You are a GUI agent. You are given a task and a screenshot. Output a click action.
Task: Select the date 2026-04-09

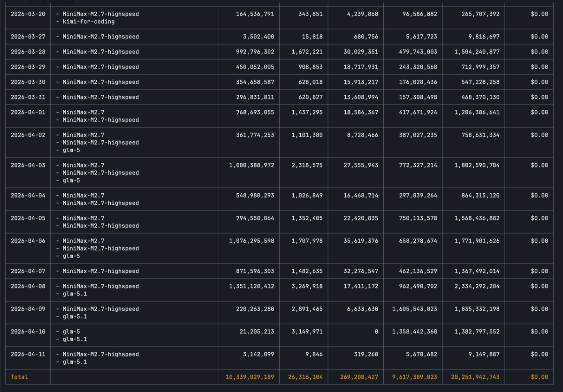[28, 309]
